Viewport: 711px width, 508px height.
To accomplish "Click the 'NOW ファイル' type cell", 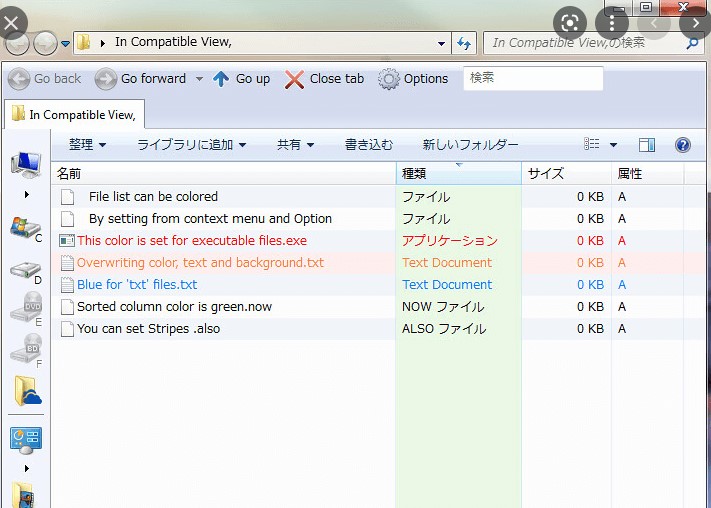I will pos(443,307).
